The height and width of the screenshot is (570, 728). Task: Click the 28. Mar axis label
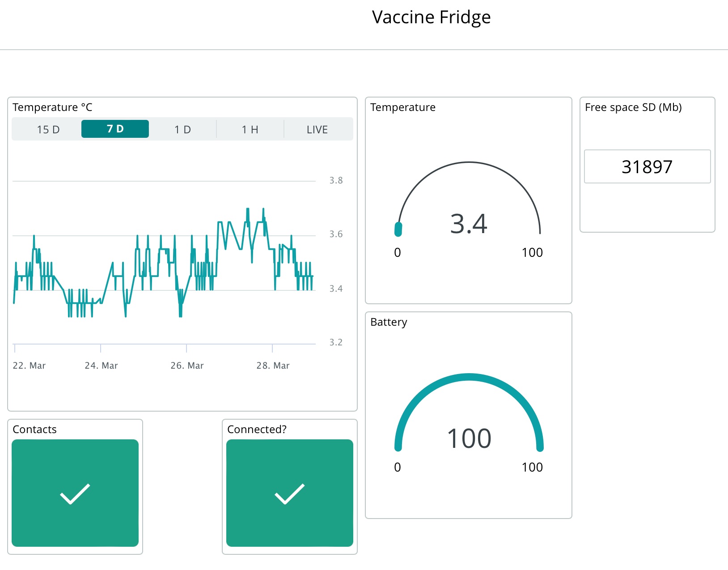(x=273, y=366)
